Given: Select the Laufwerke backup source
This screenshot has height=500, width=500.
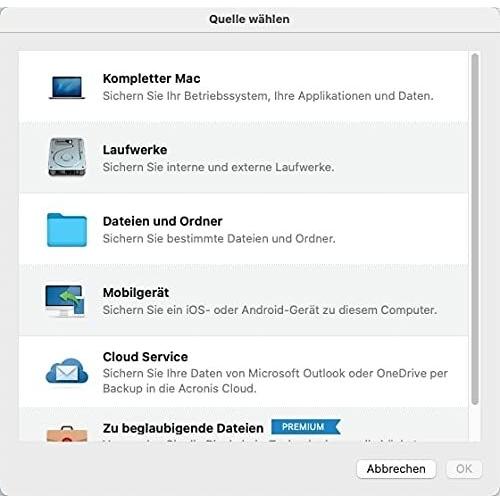Looking at the screenshot, I should (x=243, y=158).
